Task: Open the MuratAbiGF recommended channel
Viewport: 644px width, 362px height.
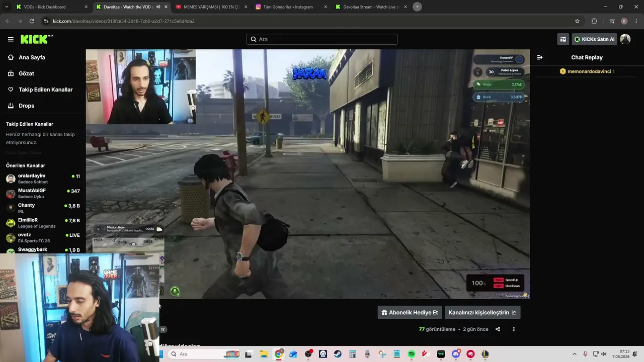Action: pyautogui.click(x=43, y=193)
